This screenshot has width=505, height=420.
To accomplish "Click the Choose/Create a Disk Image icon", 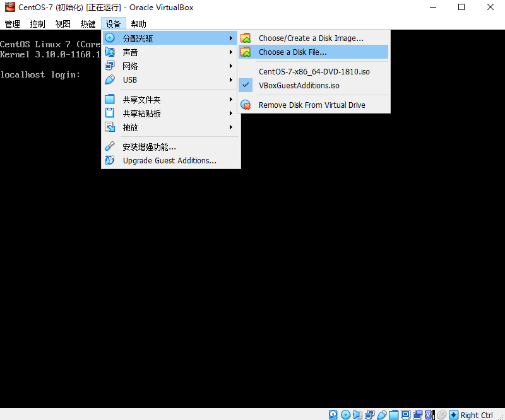I will pos(246,38).
